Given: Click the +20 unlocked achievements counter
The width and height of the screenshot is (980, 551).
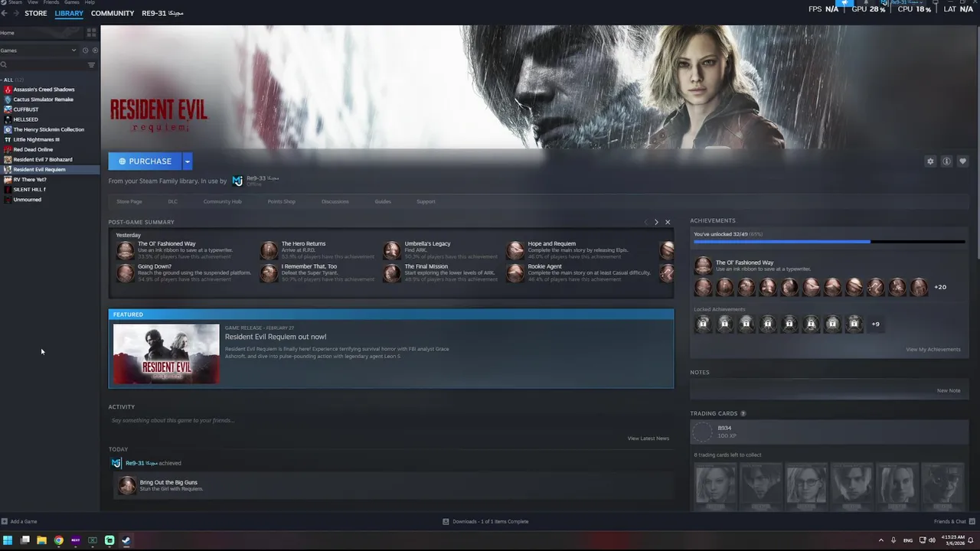Looking at the screenshot, I should click(940, 287).
